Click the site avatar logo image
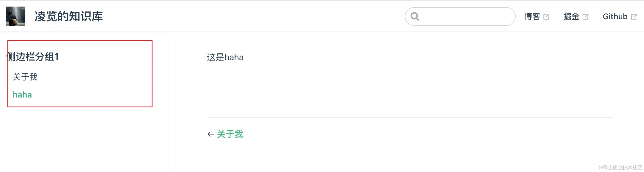This screenshot has height=172, width=644. (x=16, y=16)
